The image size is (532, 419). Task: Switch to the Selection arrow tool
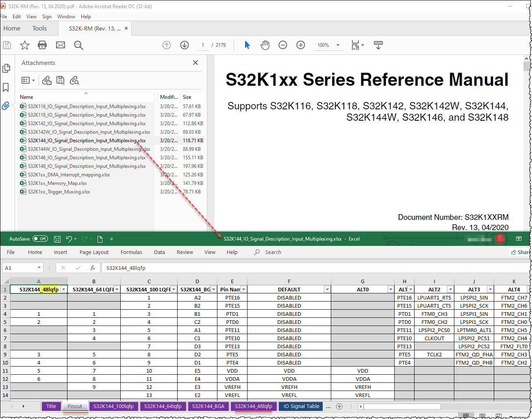248,45
